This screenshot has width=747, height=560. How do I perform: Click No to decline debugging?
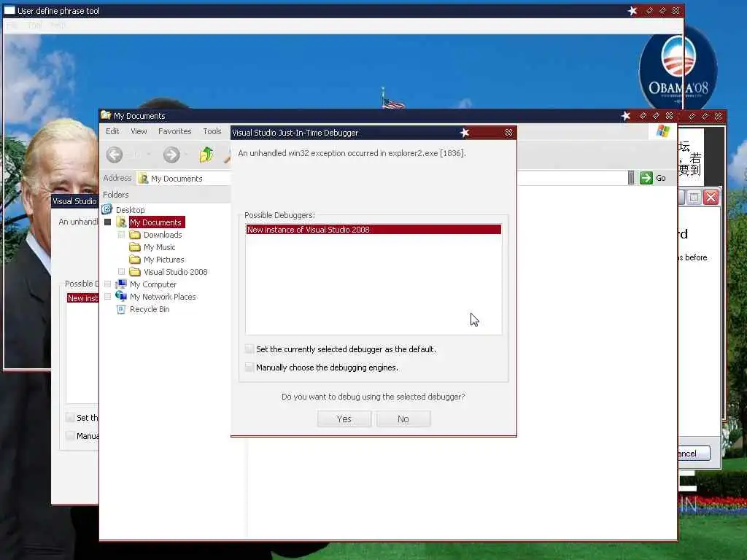pyautogui.click(x=403, y=419)
